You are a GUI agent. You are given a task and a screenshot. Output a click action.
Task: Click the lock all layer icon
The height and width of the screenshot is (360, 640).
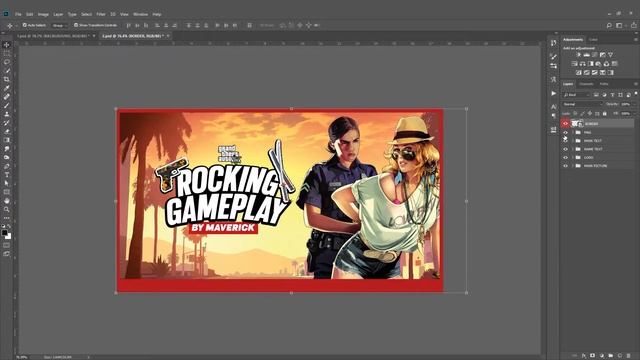(604, 113)
